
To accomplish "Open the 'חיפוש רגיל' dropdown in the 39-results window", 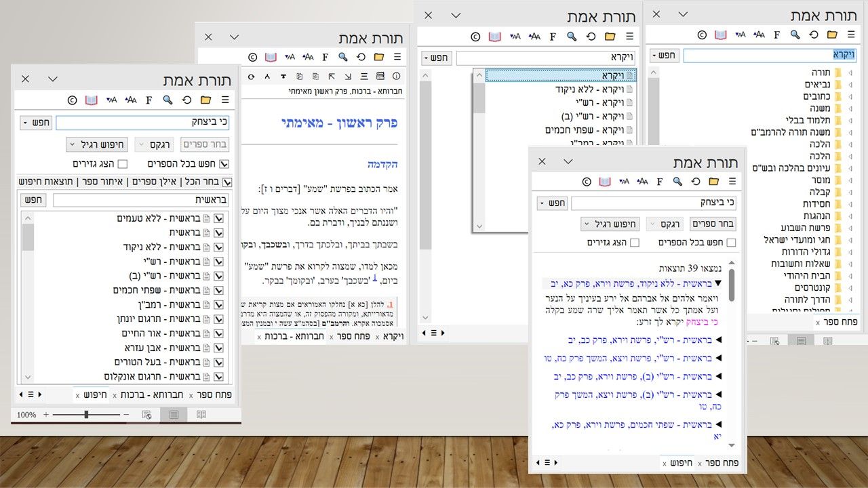I will pos(611,224).
